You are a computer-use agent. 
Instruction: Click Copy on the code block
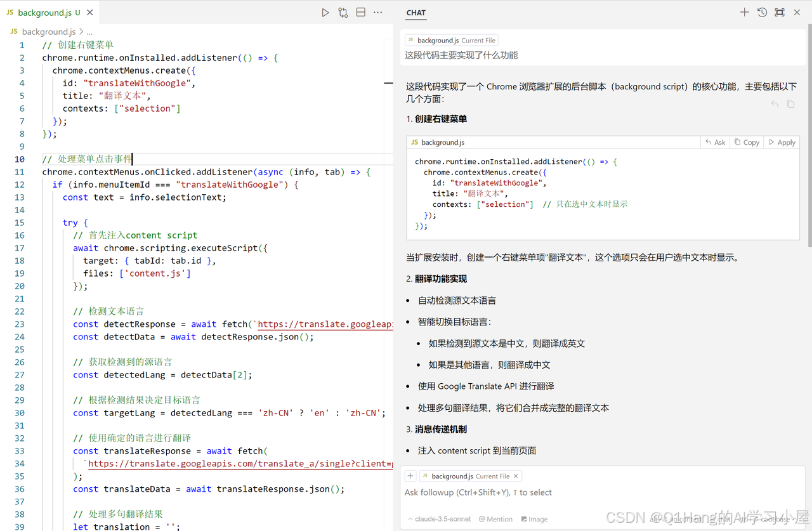[747, 142]
